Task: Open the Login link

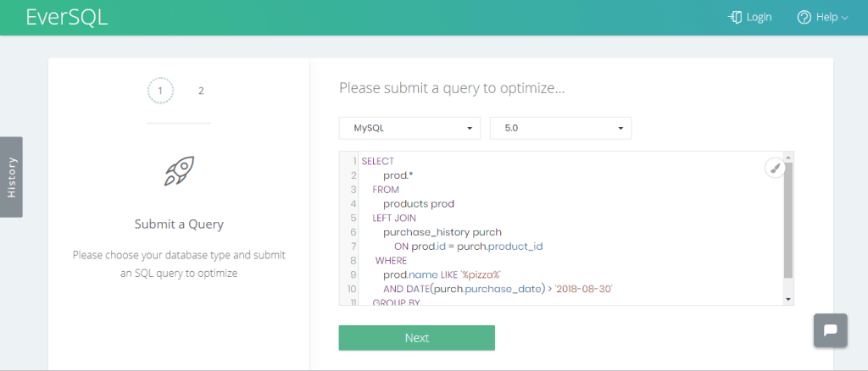Action: 759,17
